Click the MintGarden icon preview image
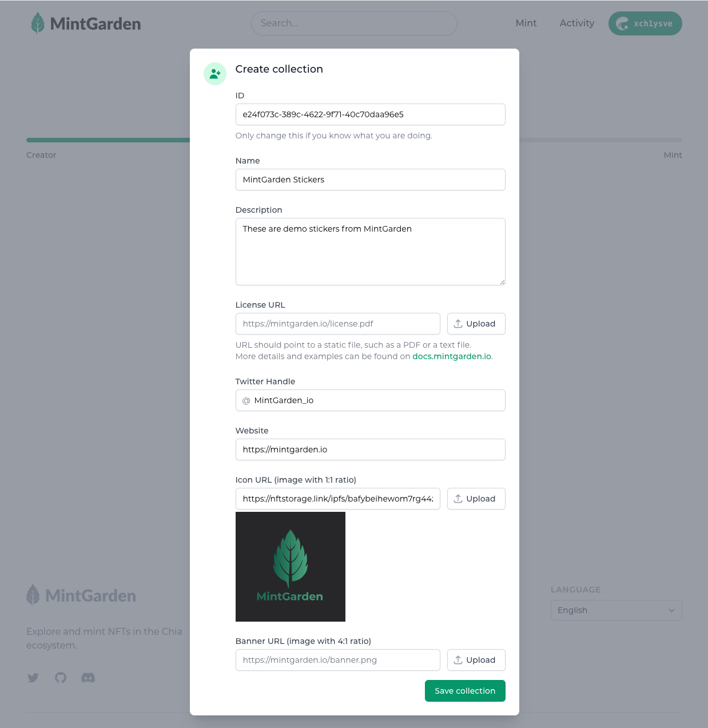The width and height of the screenshot is (708, 728). 291,567
